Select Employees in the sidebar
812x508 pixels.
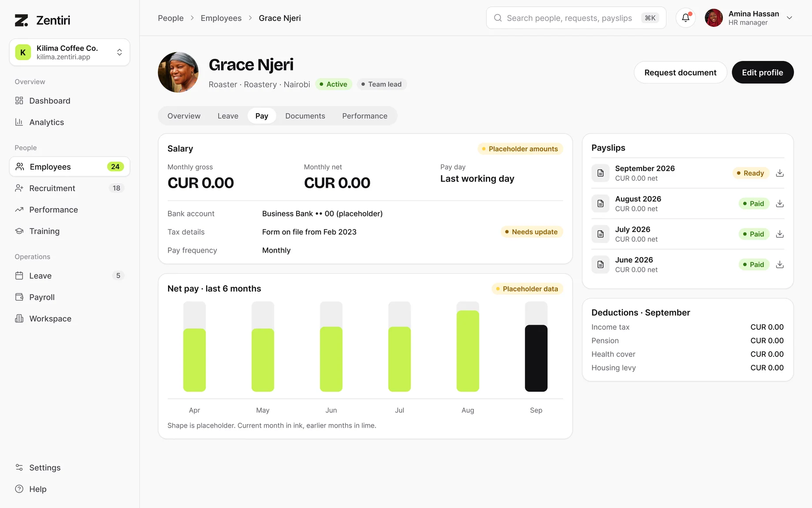pyautogui.click(x=70, y=167)
